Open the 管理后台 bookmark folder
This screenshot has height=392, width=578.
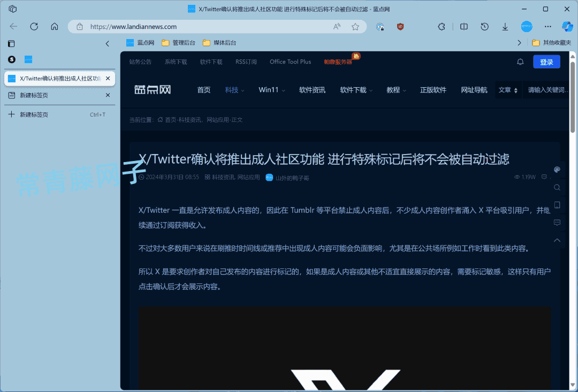pyautogui.click(x=178, y=43)
